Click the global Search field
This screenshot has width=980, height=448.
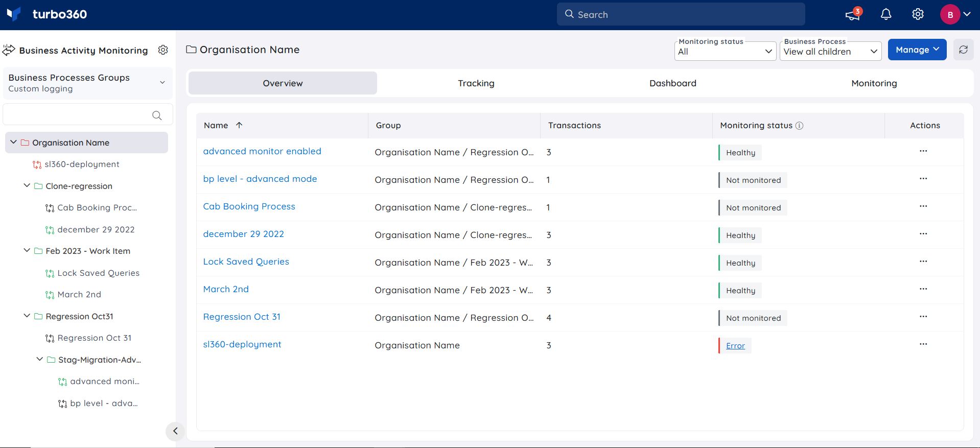pos(681,14)
